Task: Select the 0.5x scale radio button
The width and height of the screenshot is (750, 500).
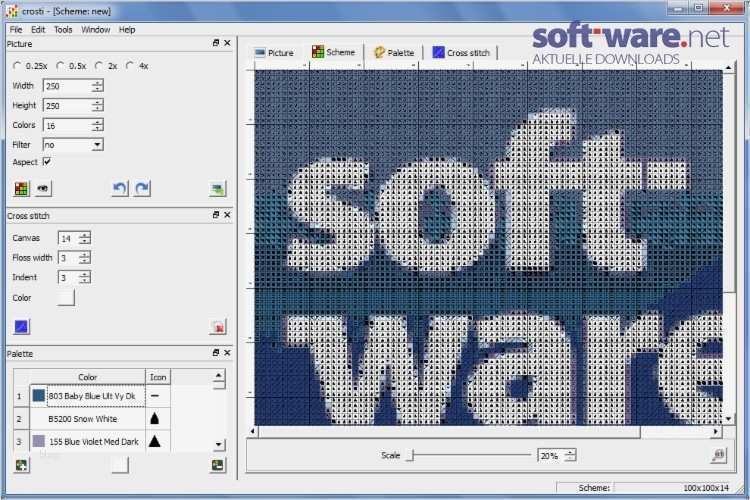Action: pos(60,66)
